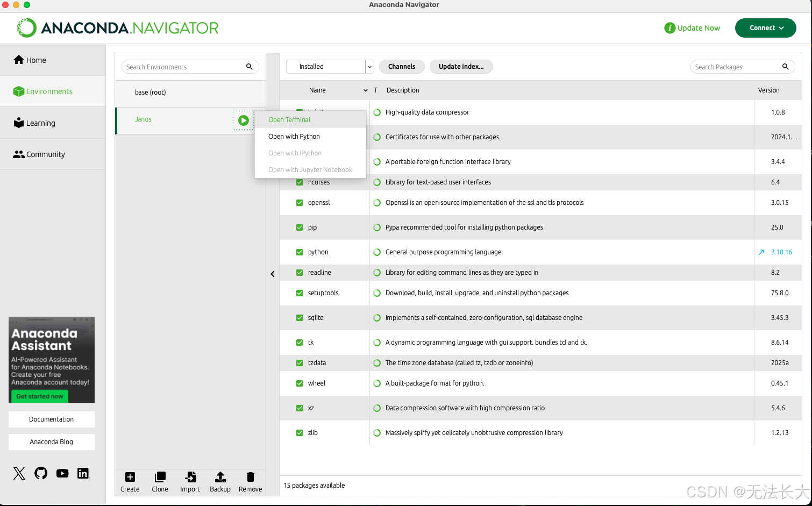
Task: Expand the Connect dropdown
Action: click(x=766, y=28)
